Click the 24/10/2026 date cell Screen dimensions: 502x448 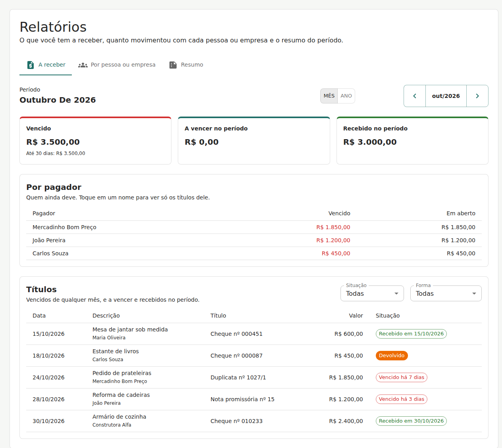coord(48,377)
